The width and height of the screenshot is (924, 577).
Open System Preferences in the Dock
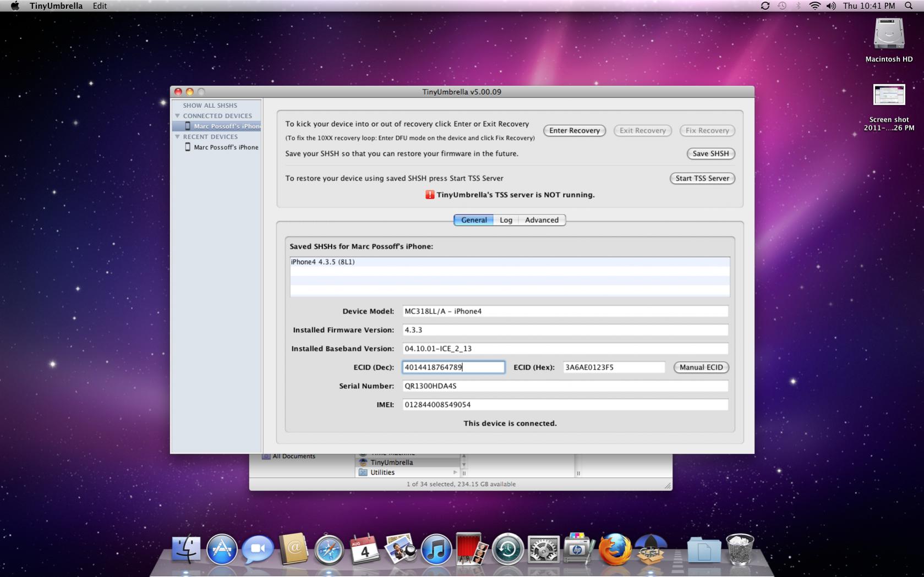coord(543,549)
